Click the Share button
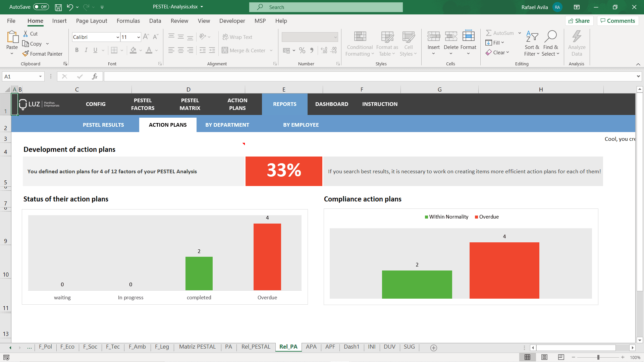Screen dimensions: 644x362 [579, 20]
